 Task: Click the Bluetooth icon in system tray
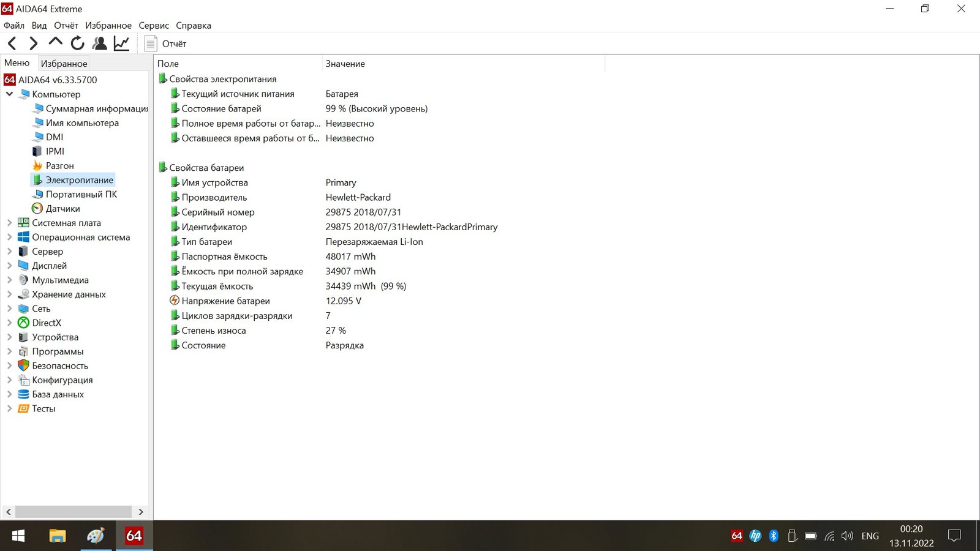click(774, 536)
